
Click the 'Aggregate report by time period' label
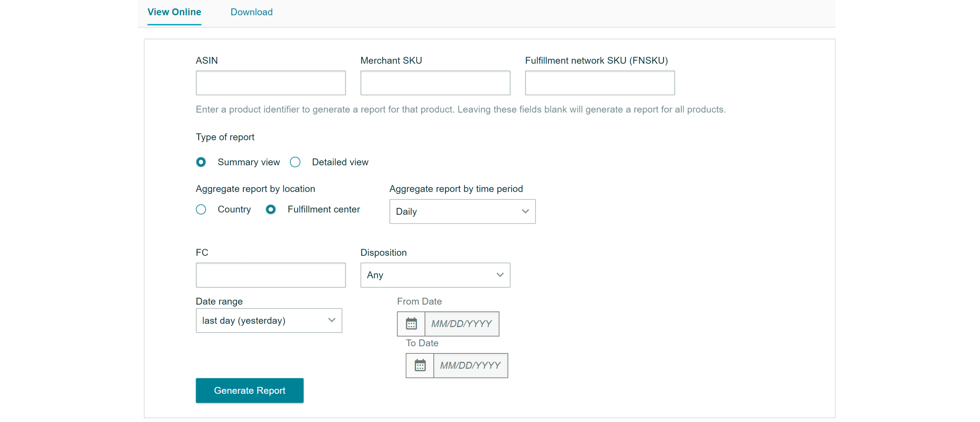point(456,189)
